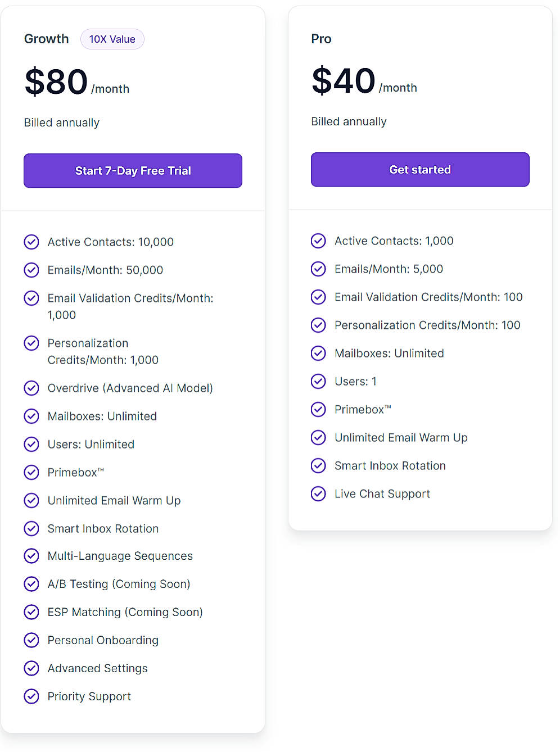The image size is (560, 752).
Task: Click the checkmark beside Personal Onboarding
Action: click(x=31, y=640)
